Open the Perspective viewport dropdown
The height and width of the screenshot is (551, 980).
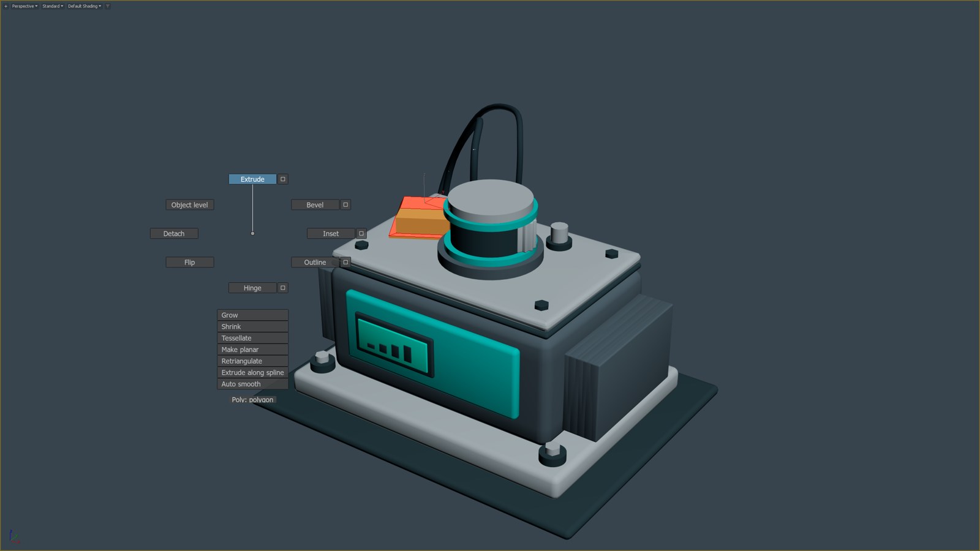tap(24, 6)
